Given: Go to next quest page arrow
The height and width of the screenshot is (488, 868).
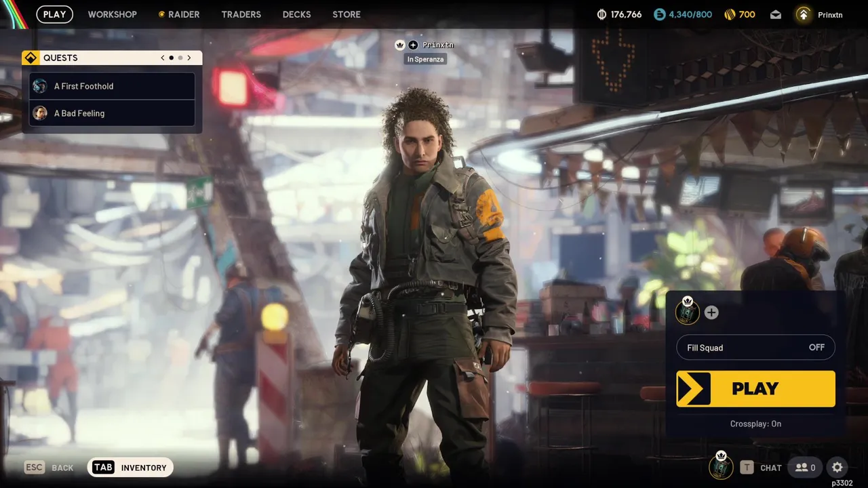Looking at the screenshot, I should click(x=189, y=58).
